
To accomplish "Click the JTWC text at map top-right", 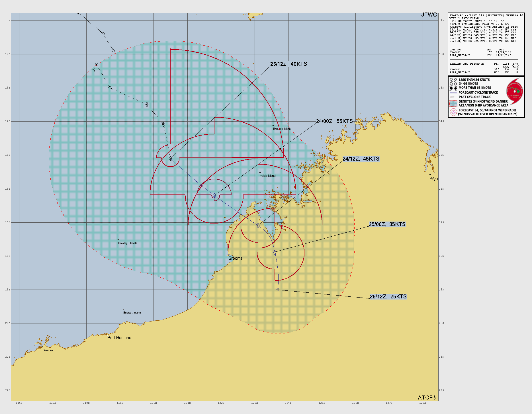I will tap(429, 15).
